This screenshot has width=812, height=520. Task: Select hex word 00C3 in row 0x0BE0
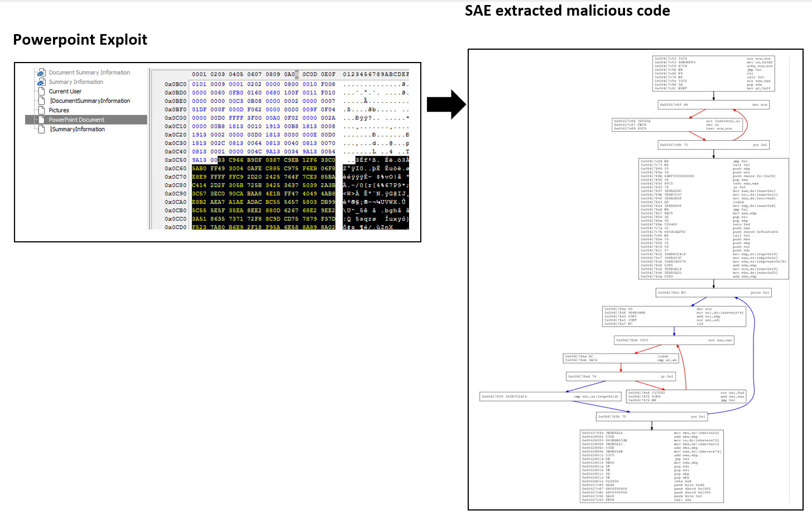click(x=236, y=101)
